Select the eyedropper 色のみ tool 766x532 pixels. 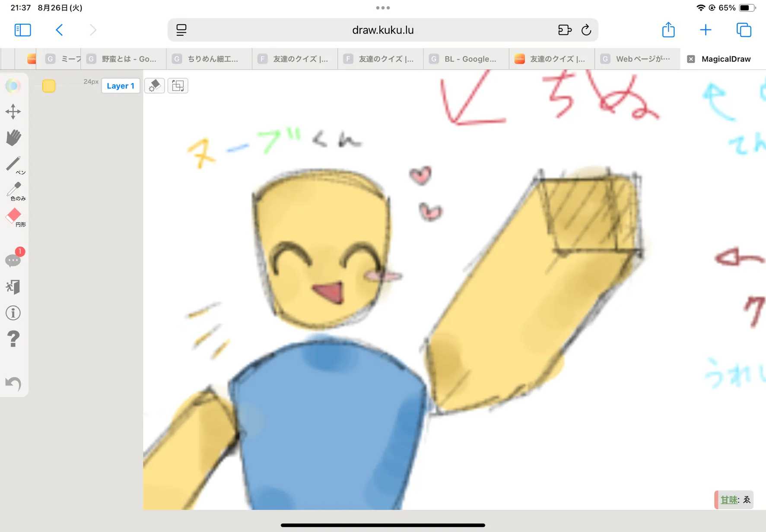(15, 191)
